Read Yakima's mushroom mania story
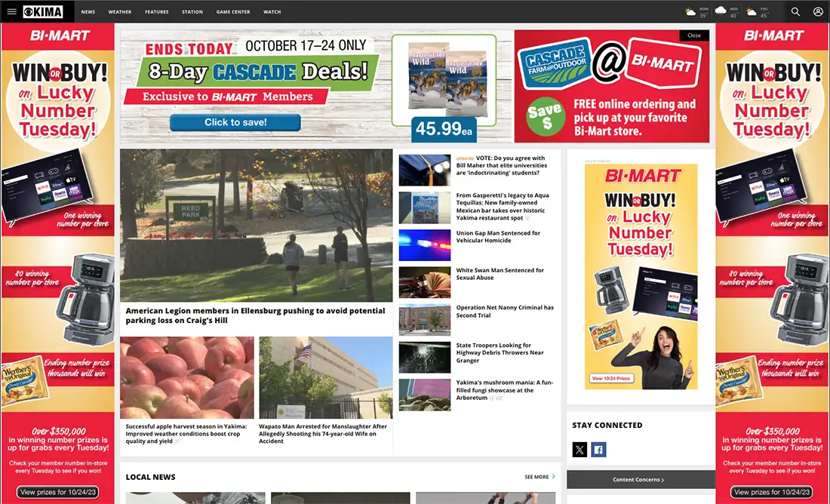The image size is (830, 504). pos(505,390)
